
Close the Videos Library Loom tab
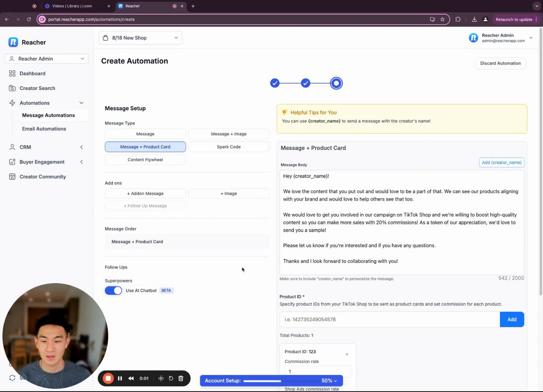point(109,6)
